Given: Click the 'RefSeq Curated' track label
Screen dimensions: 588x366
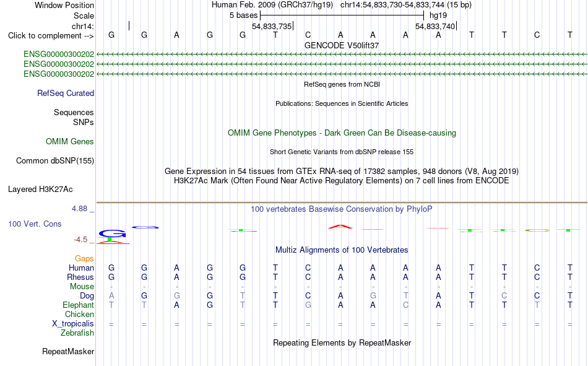Looking at the screenshot, I should click(66, 93).
